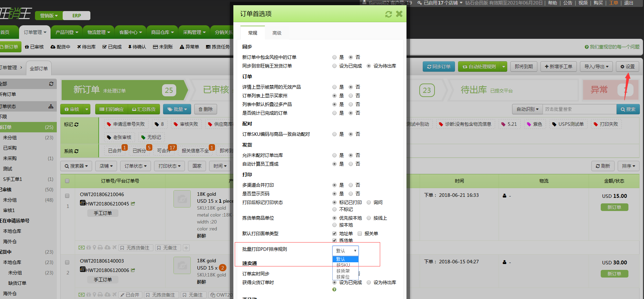Switch to 营销版 dropdown

tap(49, 16)
